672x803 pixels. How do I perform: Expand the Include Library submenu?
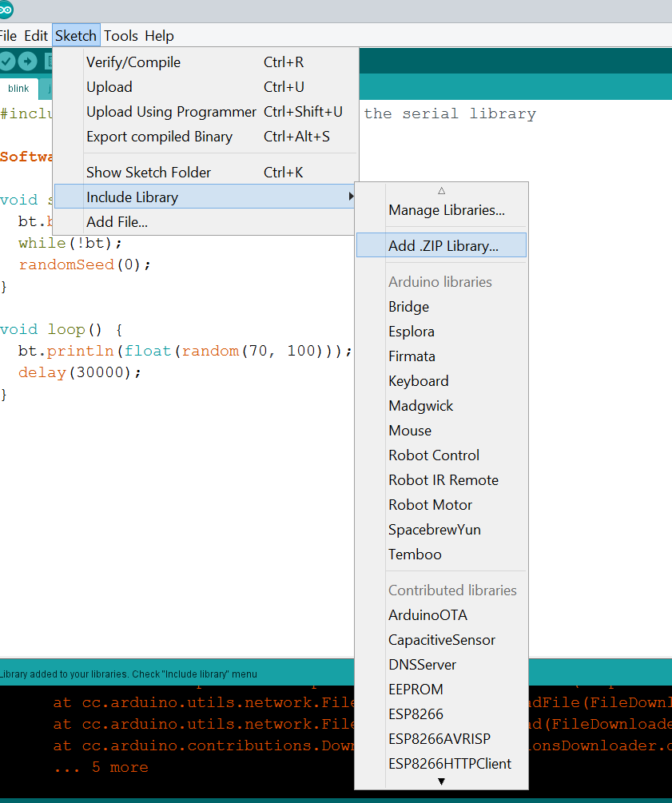pos(205,197)
